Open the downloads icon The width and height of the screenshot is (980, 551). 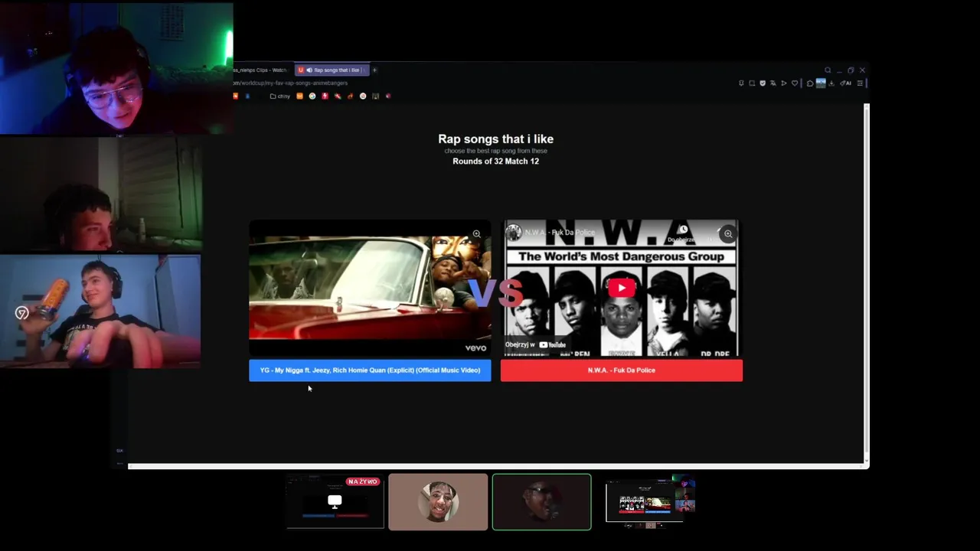tap(831, 83)
